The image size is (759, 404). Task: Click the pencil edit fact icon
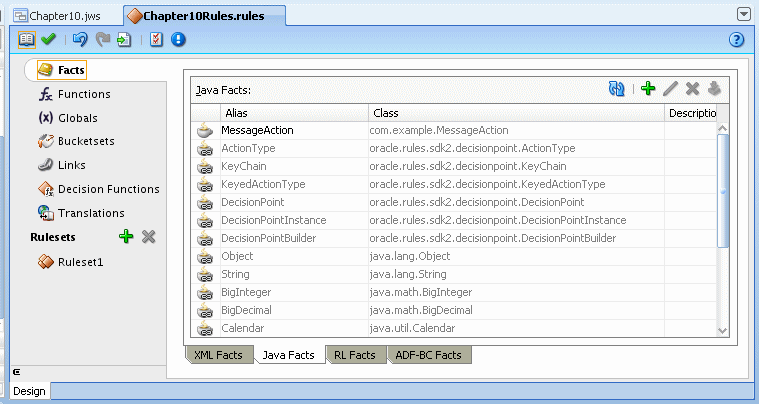pyautogui.click(x=670, y=89)
